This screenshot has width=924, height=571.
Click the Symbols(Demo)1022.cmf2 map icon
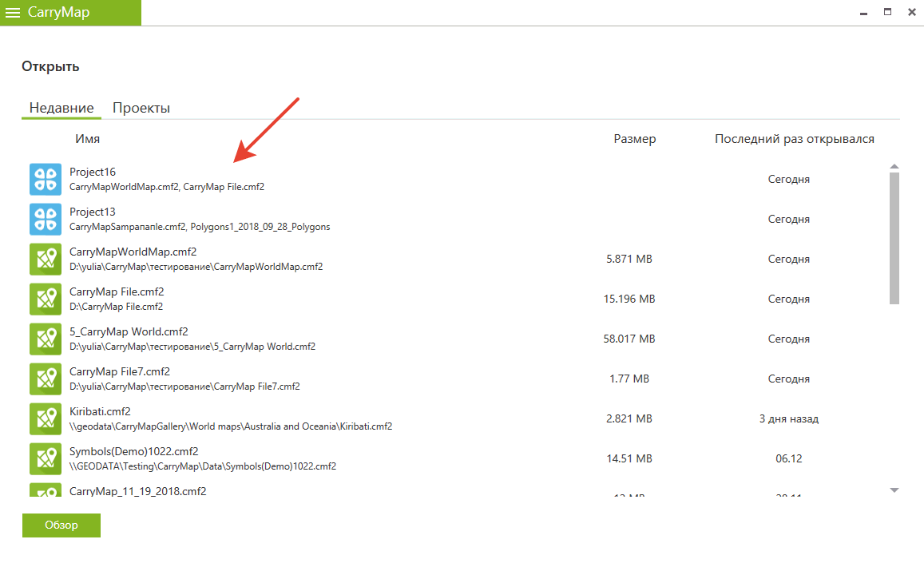coord(46,459)
